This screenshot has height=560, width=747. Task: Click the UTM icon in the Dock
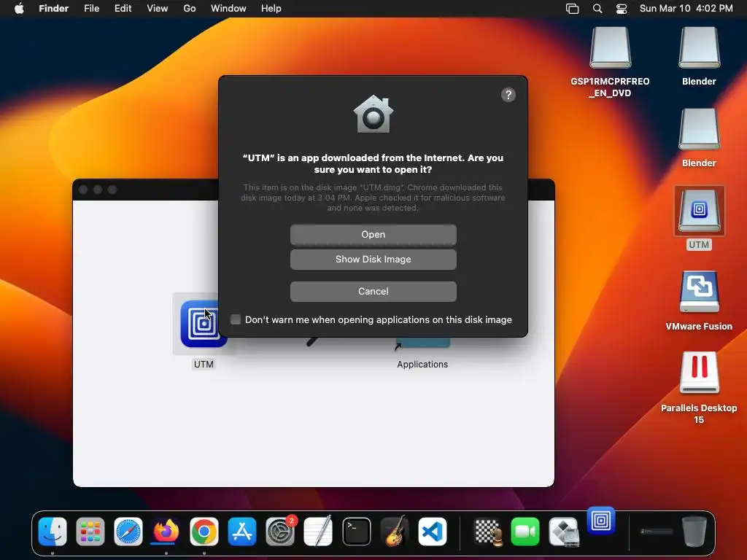[x=601, y=521]
